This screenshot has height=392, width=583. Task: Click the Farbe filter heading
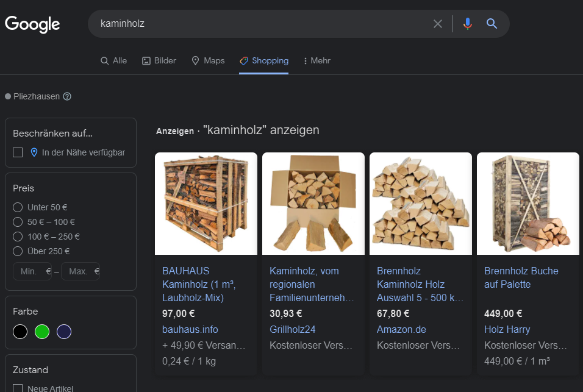coord(25,312)
